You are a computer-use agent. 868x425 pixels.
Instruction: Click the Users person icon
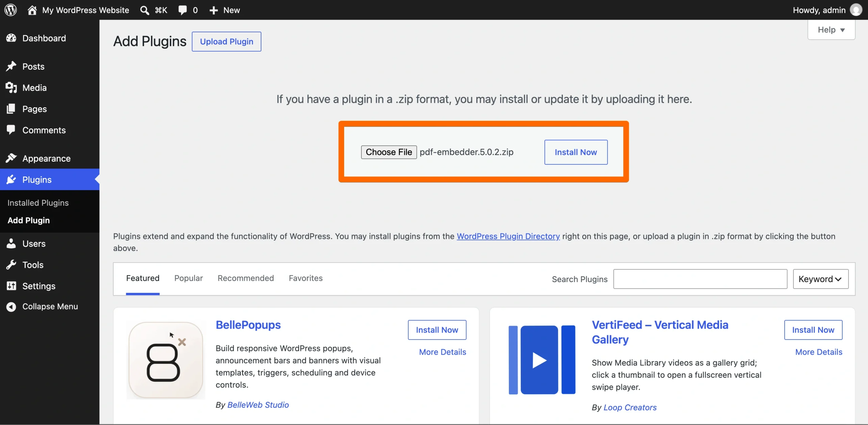pyautogui.click(x=11, y=243)
